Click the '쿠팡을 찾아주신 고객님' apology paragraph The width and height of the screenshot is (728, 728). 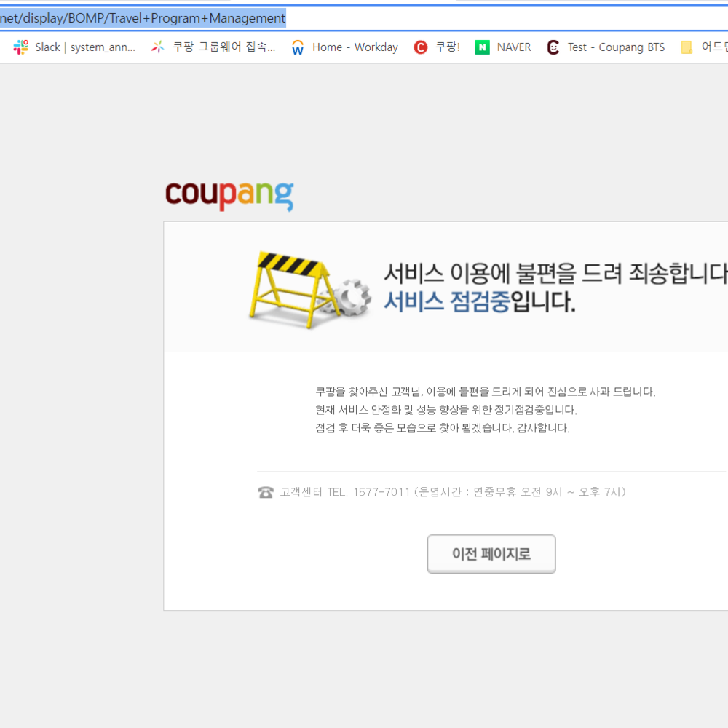tap(485, 392)
